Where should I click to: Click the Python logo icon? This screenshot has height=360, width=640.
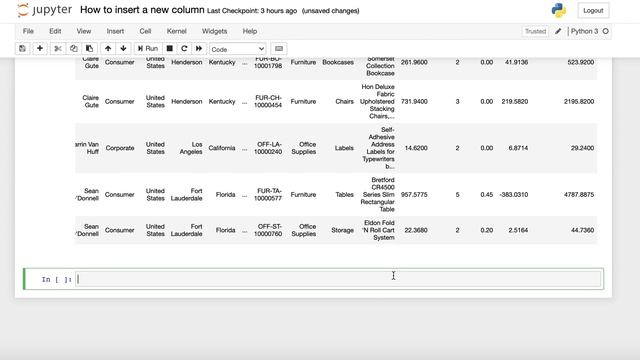(559, 10)
